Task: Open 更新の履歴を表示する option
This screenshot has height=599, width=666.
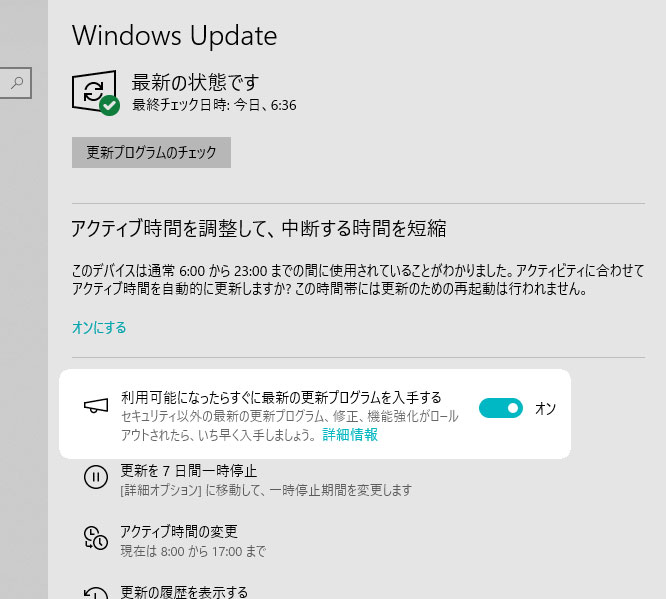Action: 184,592
